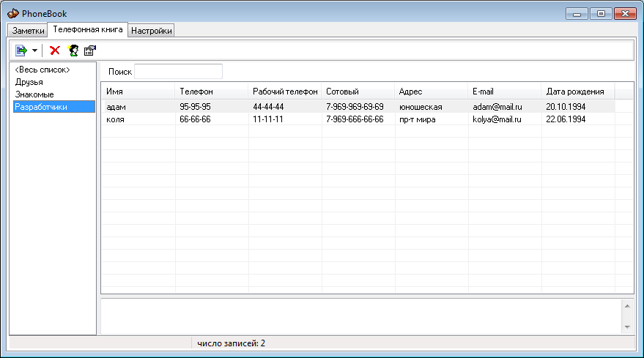Image resolution: width=644 pixels, height=358 pixels.
Task: Open the Настройки tab
Action: coord(152,31)
